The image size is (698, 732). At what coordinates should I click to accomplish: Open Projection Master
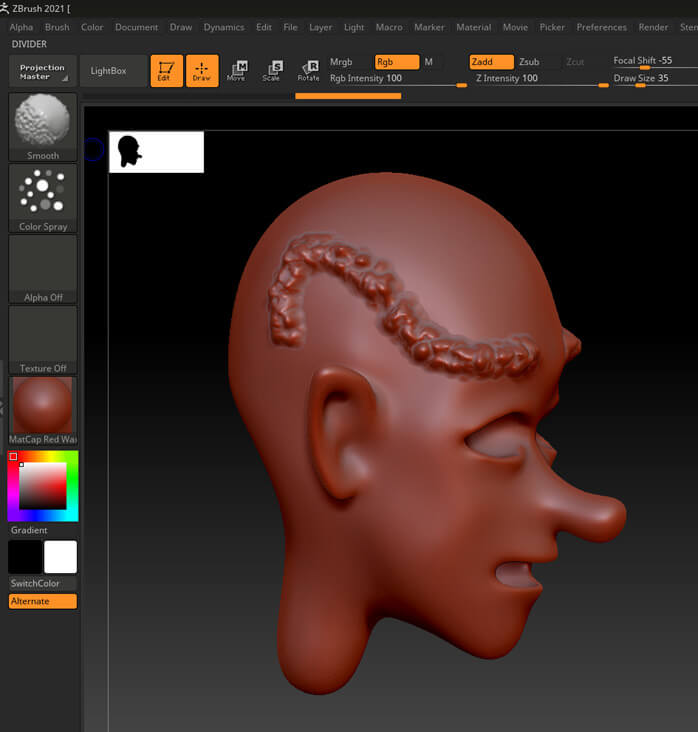click(x=42, y=71)
